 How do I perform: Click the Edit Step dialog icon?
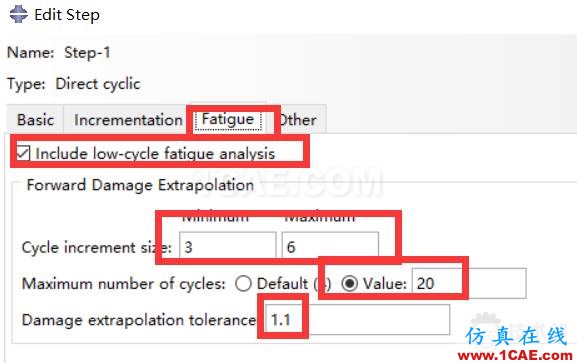tap(18, 14)
